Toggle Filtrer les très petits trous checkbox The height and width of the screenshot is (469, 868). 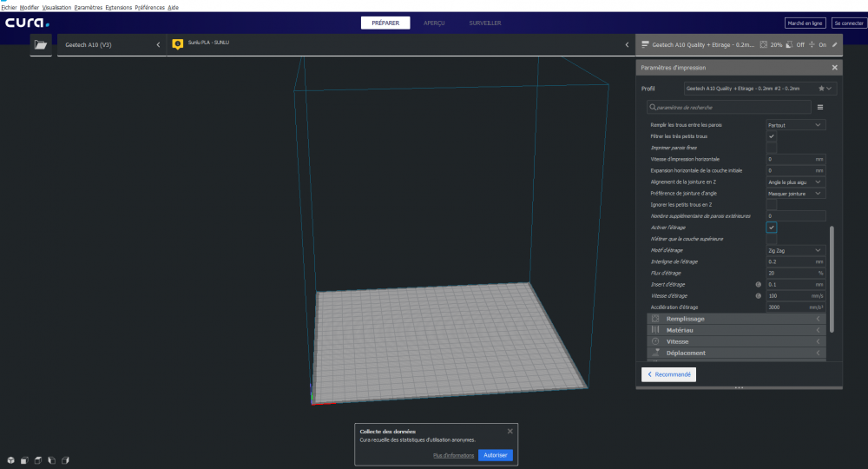click(772, 136)
